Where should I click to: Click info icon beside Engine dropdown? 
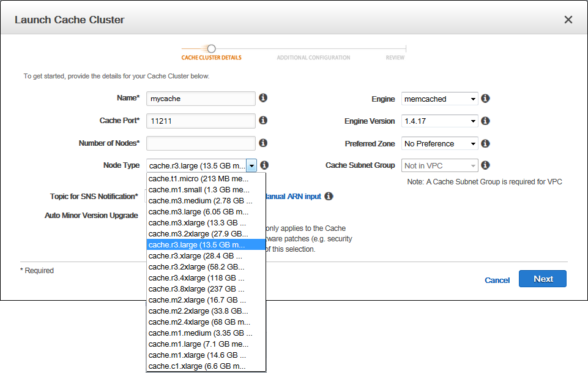click(485, 99)
